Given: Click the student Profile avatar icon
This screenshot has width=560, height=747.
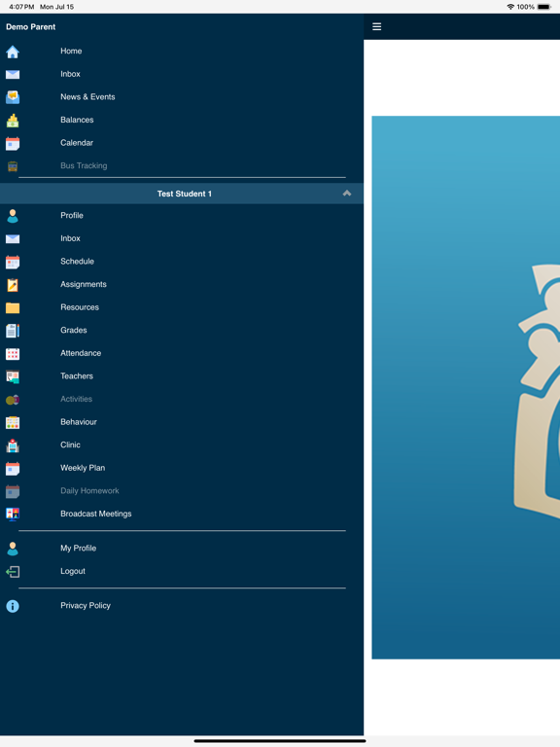Looking at the screenshot, I should point(13,216).
